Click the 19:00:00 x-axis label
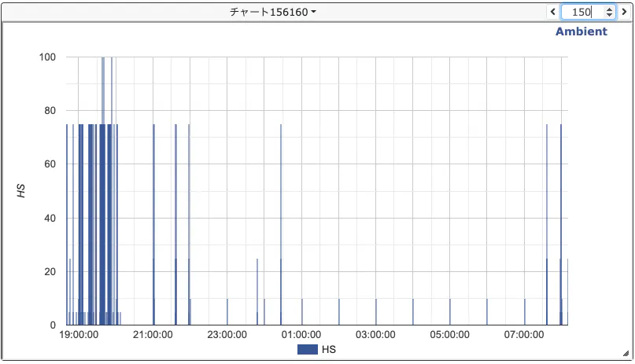Viewport: 635px width, 364px height. click(79, 335)
